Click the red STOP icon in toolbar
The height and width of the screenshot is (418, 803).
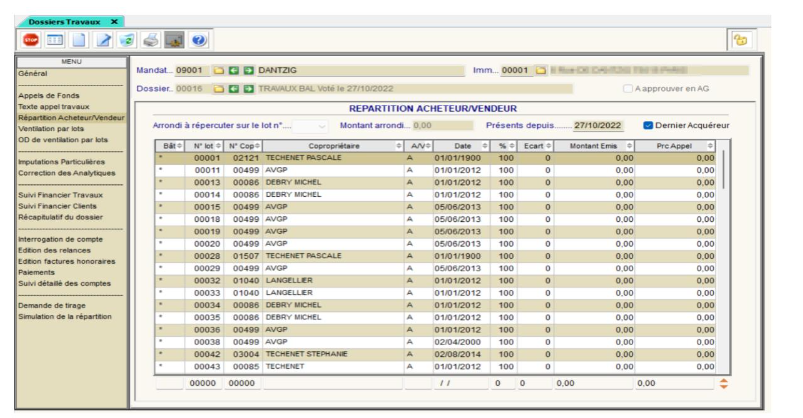point(31,40)
